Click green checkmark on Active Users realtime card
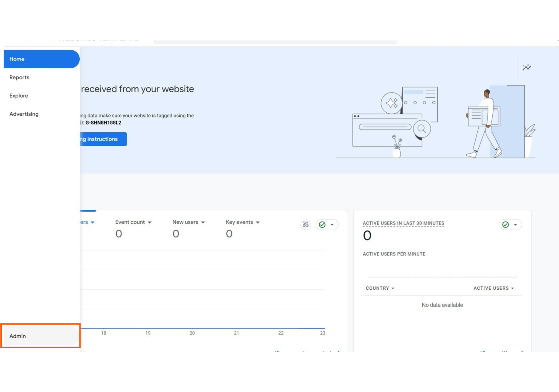 (x=505, y=225)
